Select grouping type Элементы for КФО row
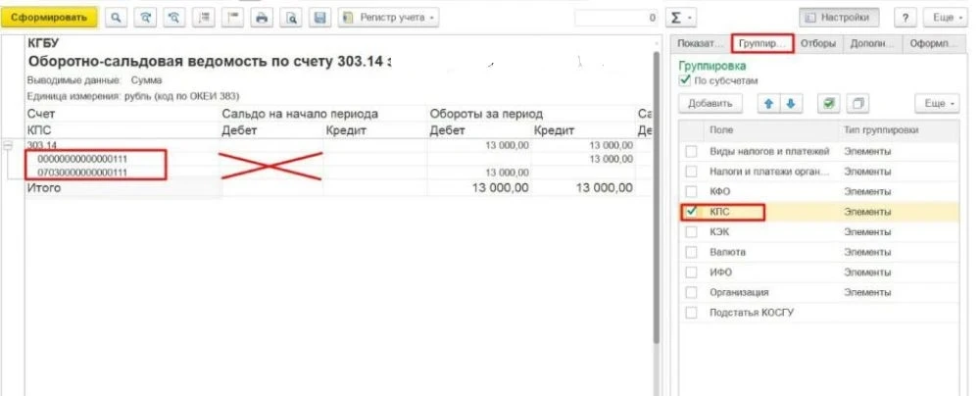Image resolution: width=980 pixels, height=396 pixels. coord(867,191)
